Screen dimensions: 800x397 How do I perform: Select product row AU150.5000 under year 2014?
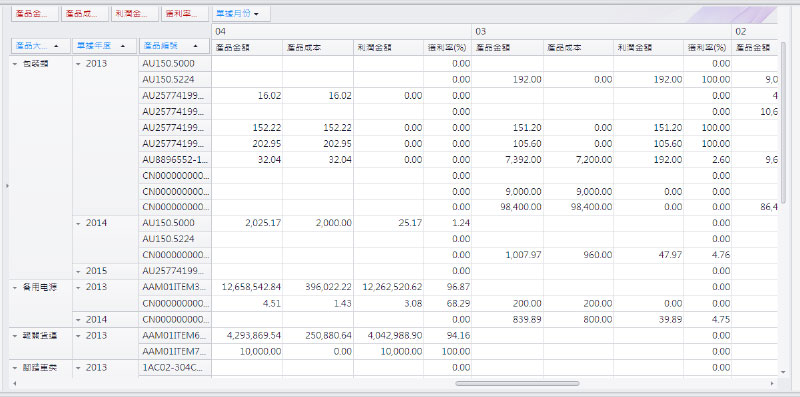point(174,223)
